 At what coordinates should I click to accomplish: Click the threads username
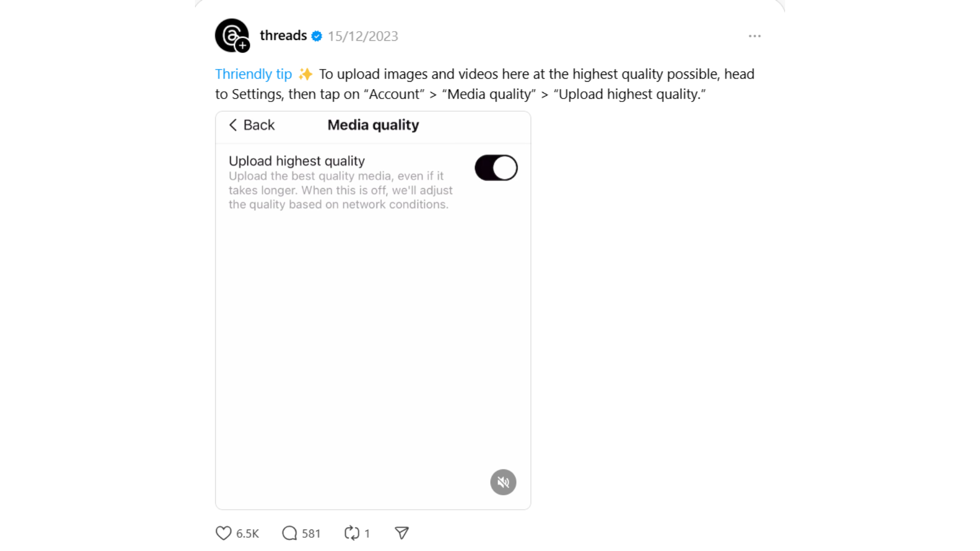click(x=282, y=36)
